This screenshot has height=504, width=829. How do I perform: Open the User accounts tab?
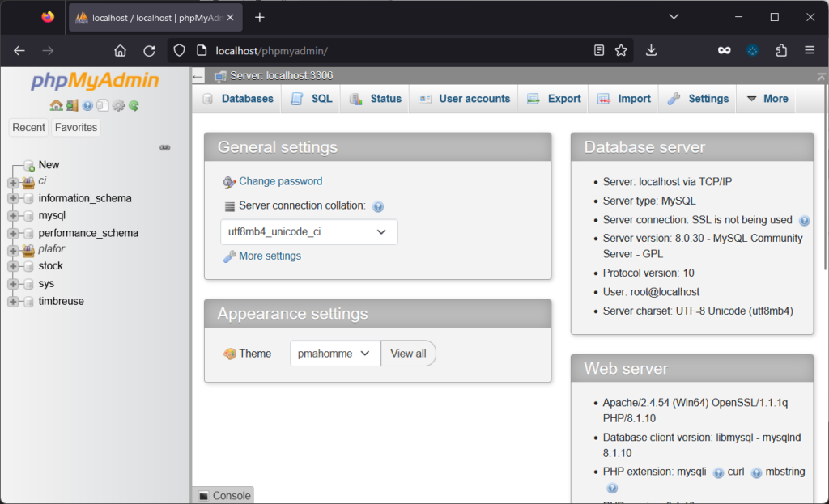[464, 99]
